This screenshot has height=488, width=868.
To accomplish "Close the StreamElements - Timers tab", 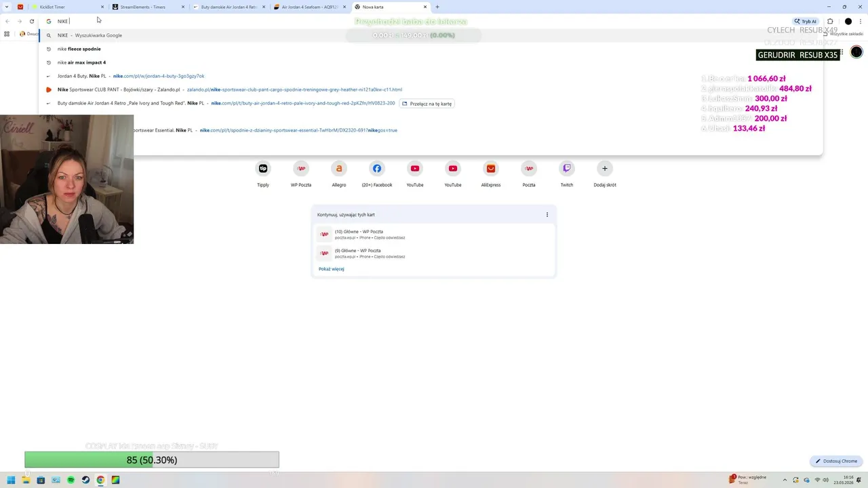I will [x=183, y=7].
